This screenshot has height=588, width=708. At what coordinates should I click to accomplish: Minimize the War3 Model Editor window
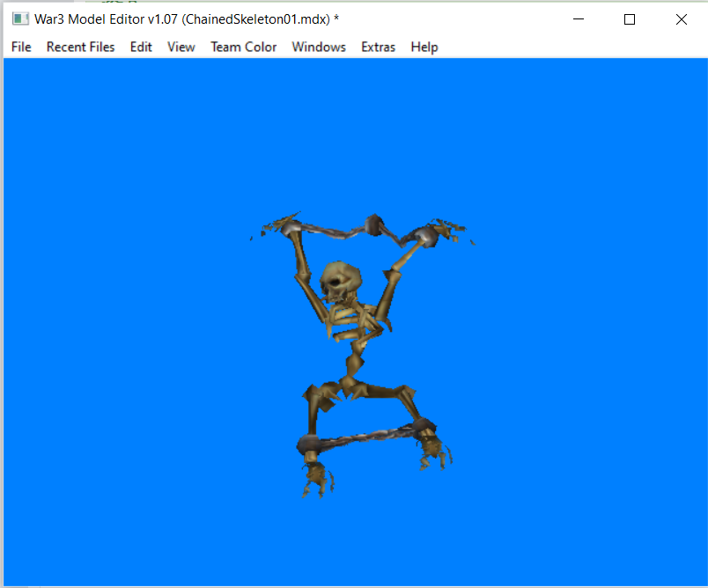(x=579, y=19)
